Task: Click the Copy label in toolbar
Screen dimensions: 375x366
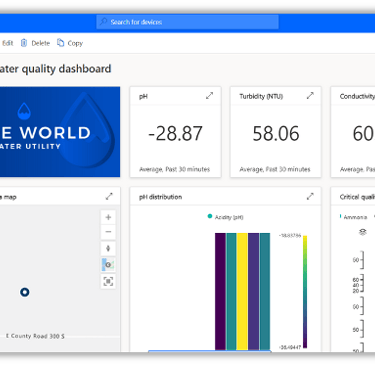Action: [75, 43]
